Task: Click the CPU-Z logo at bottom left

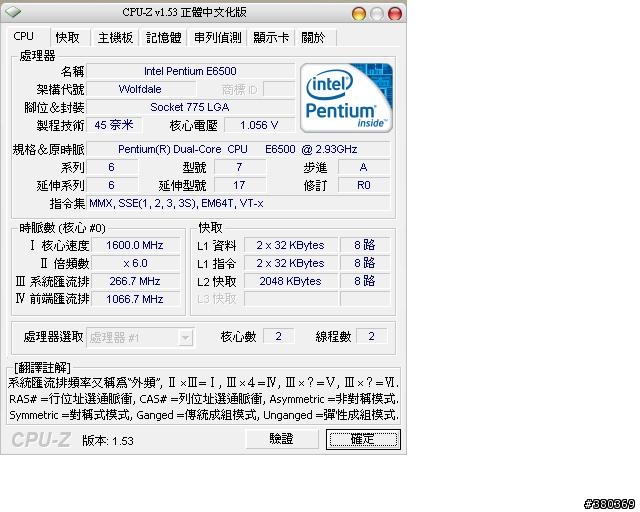Action: coord(41,440)
